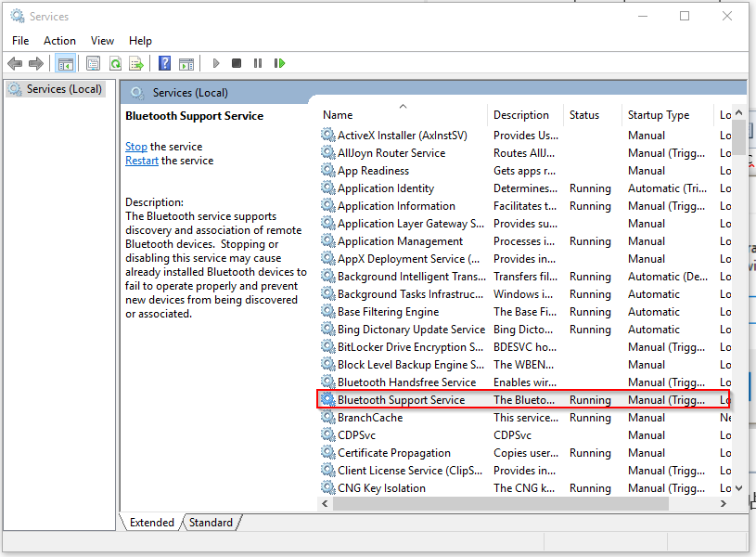
Task: Click 'BDESVC ho...' description cell
Action: coord(525,346)
